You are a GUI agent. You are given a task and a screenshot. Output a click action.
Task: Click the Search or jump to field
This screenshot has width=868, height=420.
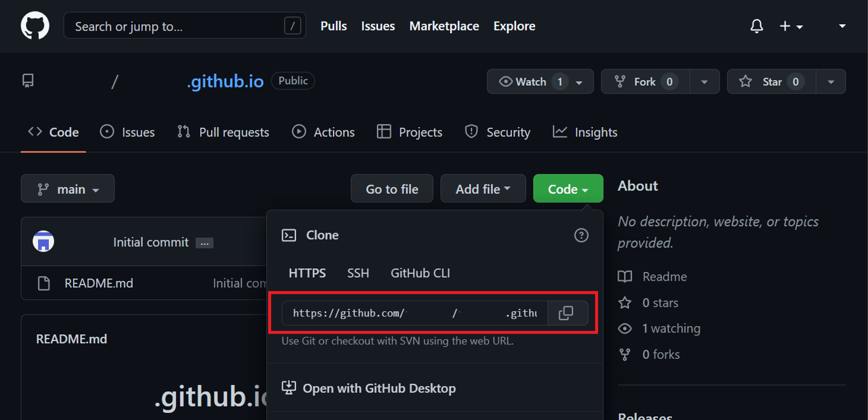(x=184, y=25)
